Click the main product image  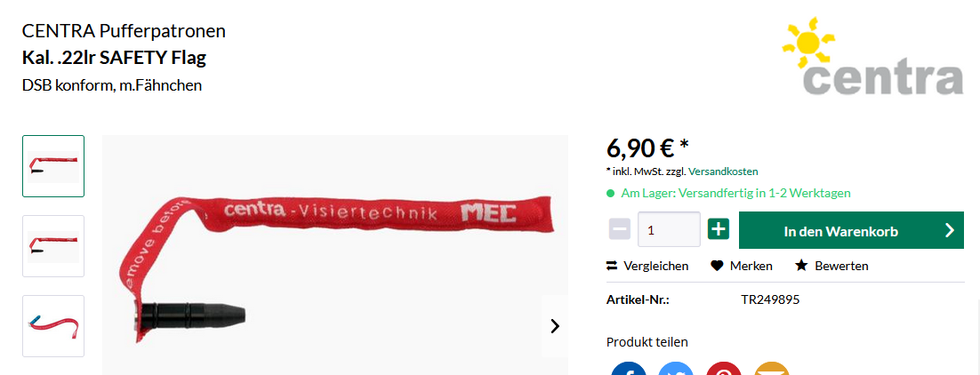coord(335,255)
